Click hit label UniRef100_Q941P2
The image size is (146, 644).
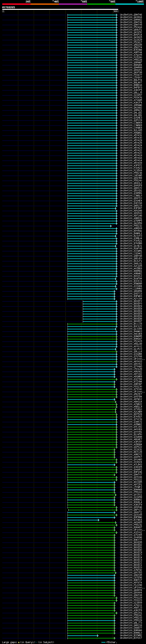point(131,70)
